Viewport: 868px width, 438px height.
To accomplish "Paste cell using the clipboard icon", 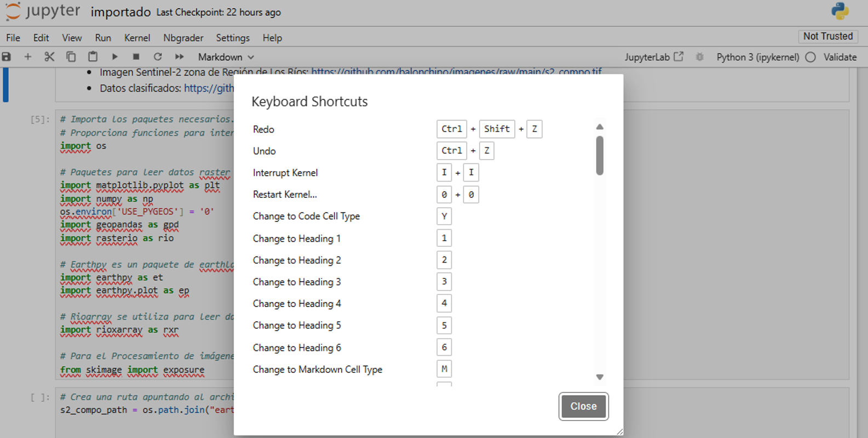I will [x=93, y=57].
